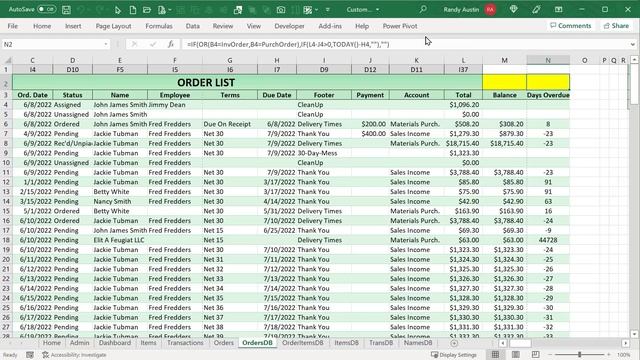Open Randy Austin account avatar

click(x=490, y=9)
